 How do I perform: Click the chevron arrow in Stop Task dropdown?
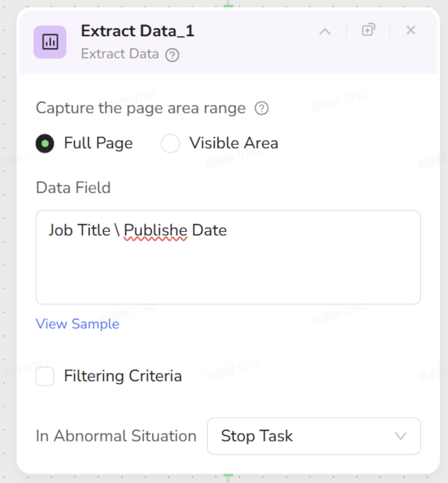pos(401,436)
